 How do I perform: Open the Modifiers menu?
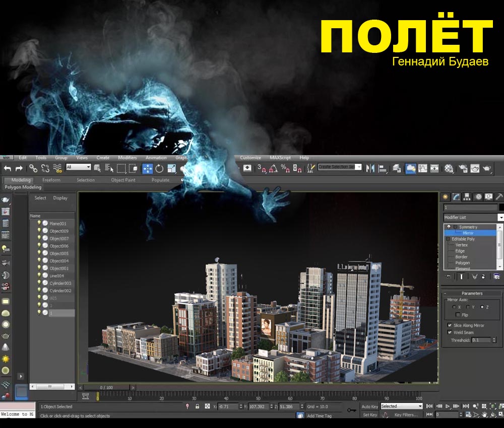pyautogui.click(x=127, y=158)
